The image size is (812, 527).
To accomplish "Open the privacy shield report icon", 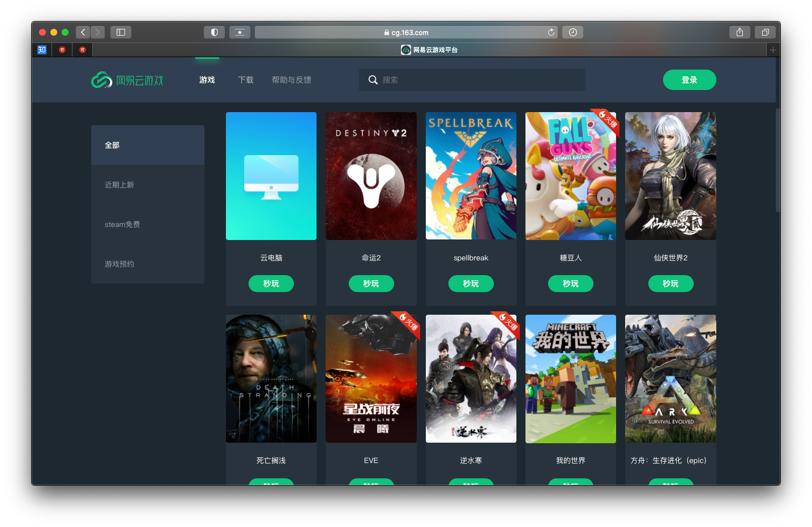I will coord(214,32).
